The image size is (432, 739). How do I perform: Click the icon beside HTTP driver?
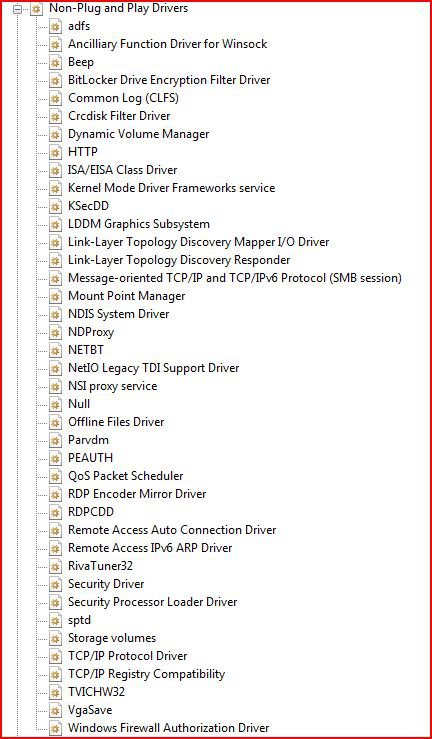point(56,152)
